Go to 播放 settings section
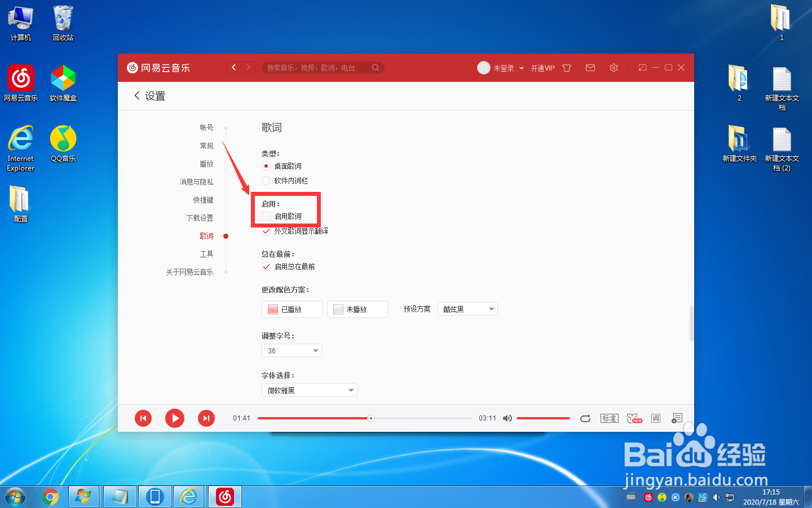The image size is (812, 508). coord(206,164)
